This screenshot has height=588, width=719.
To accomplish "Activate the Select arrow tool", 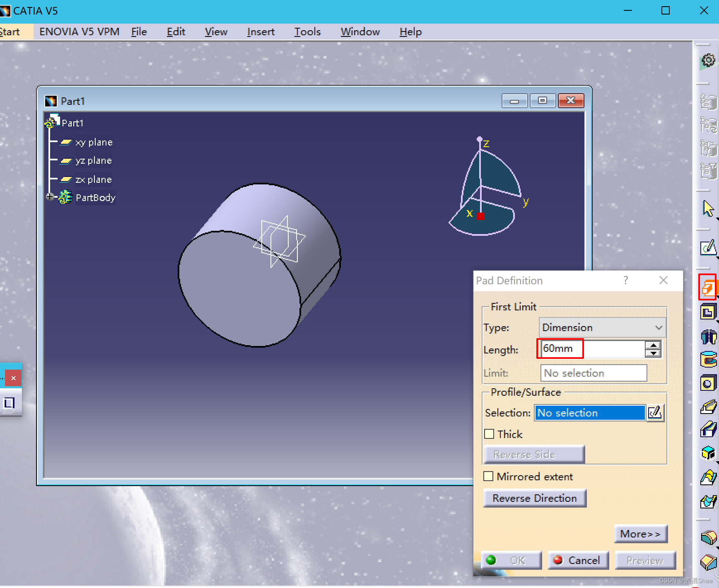I will pyautogui.click(x=708, y=208).
